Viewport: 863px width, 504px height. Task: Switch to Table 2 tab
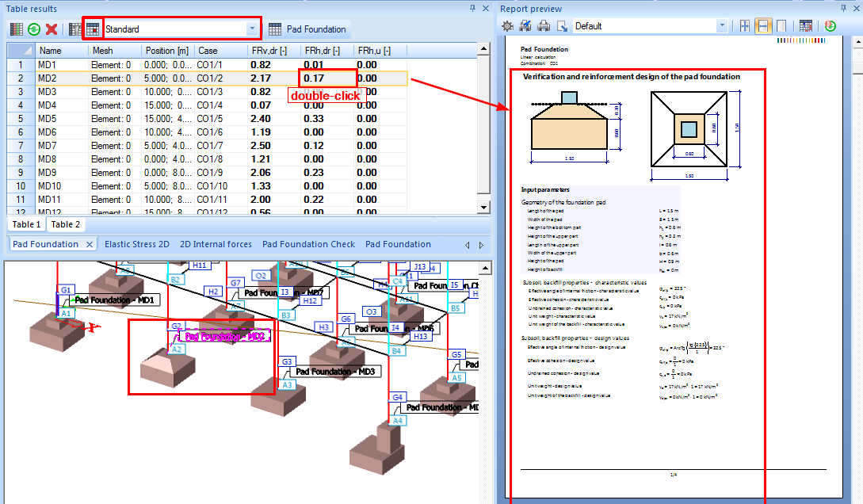66,225
